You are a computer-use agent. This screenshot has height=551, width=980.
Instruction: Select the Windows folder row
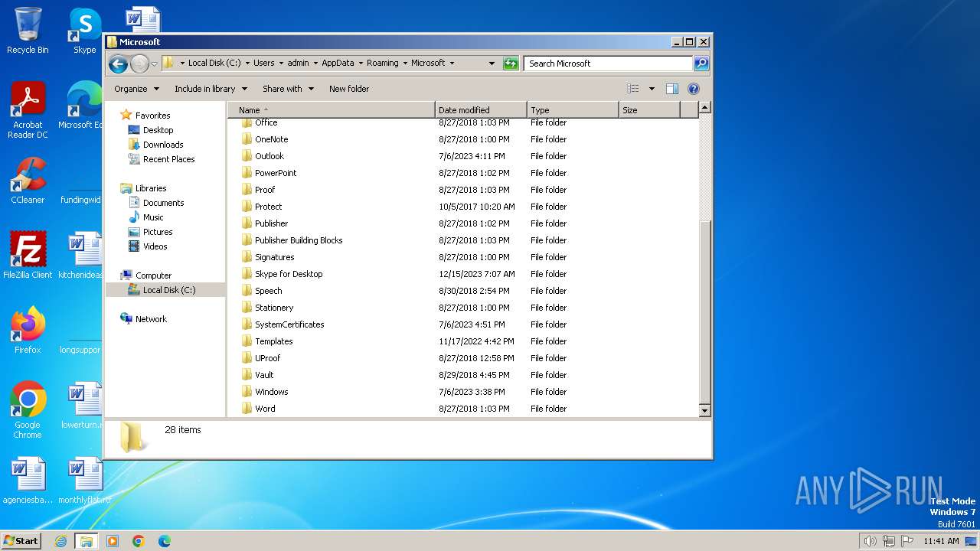(463, 392)
